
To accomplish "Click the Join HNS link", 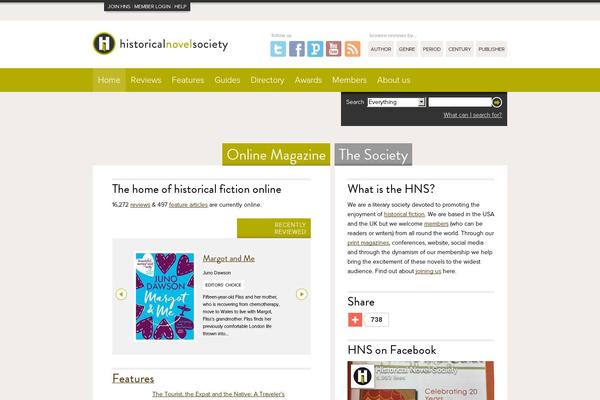I will click(119, 7).
